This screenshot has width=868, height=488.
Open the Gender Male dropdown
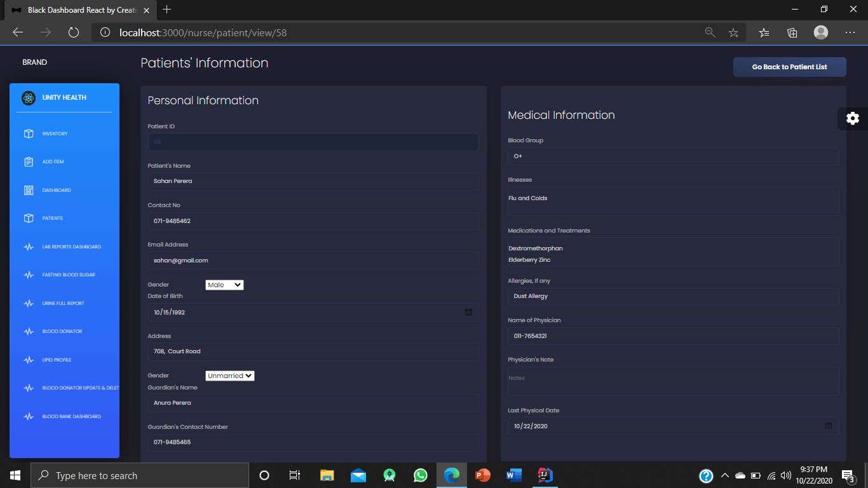point(224,285)
